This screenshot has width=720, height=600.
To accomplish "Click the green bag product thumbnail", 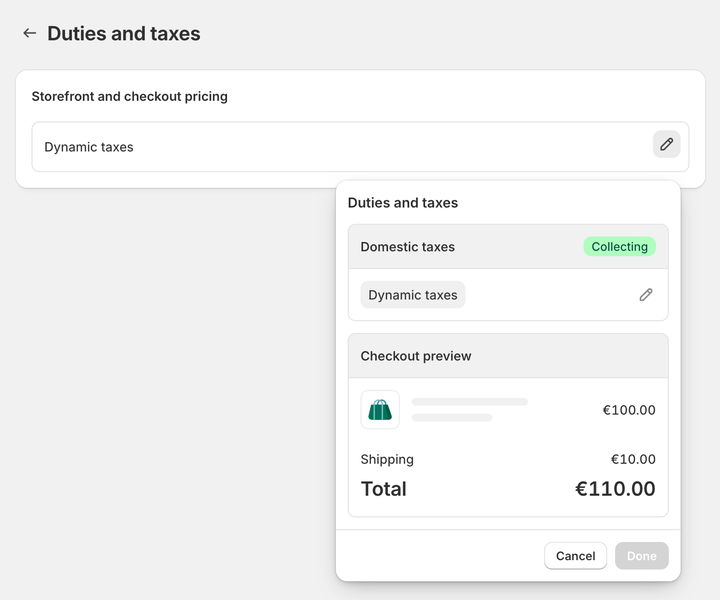I will pyautogui.click(x=380, y=410).
